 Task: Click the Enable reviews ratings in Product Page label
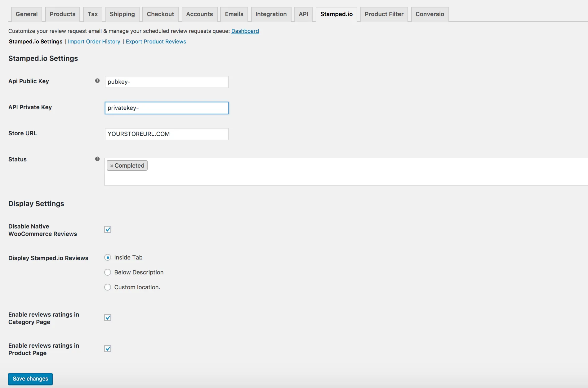pyautogui.click(x=44, y=349)
